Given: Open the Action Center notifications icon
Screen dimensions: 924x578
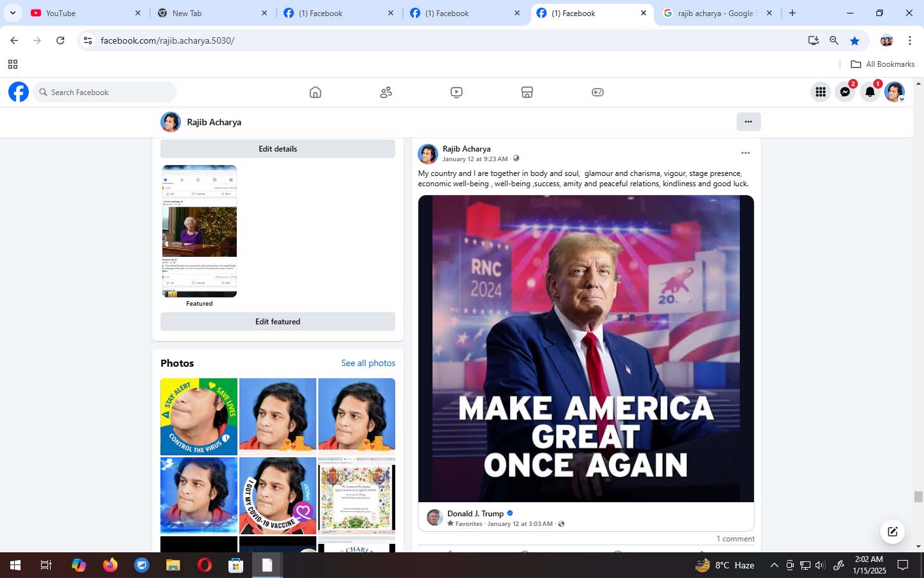Looking at the screenshot, I should (903, 565).
